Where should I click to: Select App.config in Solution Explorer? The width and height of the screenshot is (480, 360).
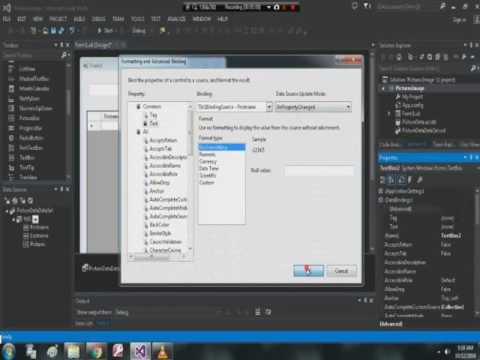[409, 105]
